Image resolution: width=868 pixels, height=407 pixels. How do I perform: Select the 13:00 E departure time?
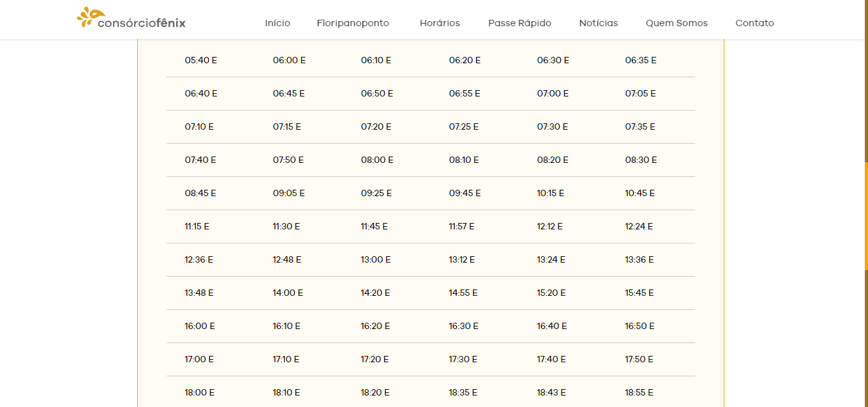pos(376,259)
